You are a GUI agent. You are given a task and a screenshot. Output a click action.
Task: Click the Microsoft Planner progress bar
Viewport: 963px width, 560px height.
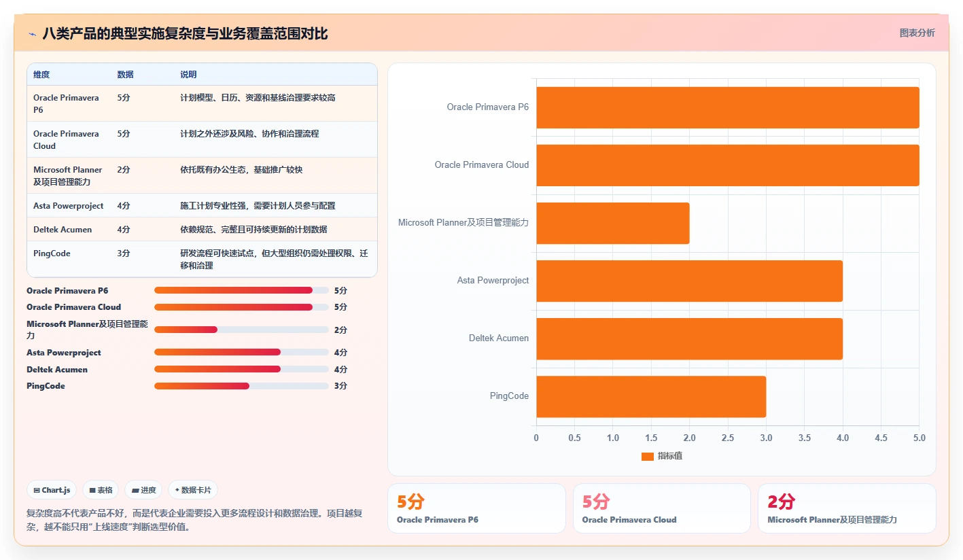click(x=241, y=330)
